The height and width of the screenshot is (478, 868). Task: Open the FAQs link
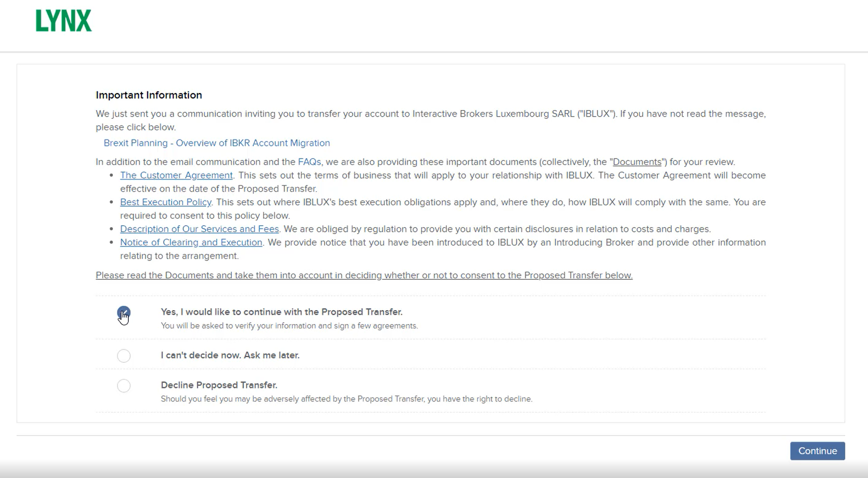[309, 162]
